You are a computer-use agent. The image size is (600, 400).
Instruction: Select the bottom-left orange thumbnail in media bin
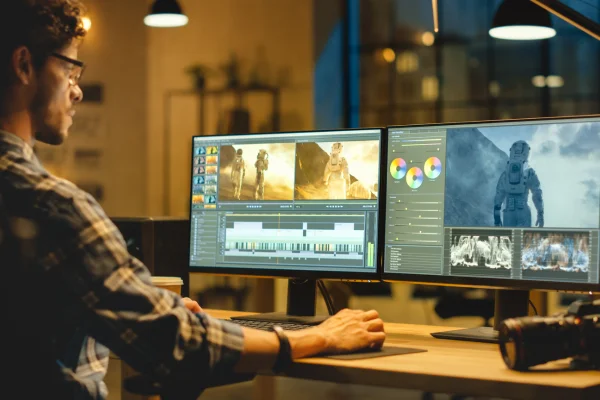pos(196,199)
